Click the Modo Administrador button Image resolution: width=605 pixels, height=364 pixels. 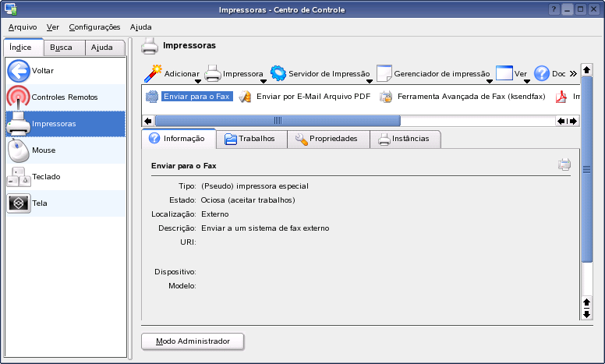click(193, 341)
